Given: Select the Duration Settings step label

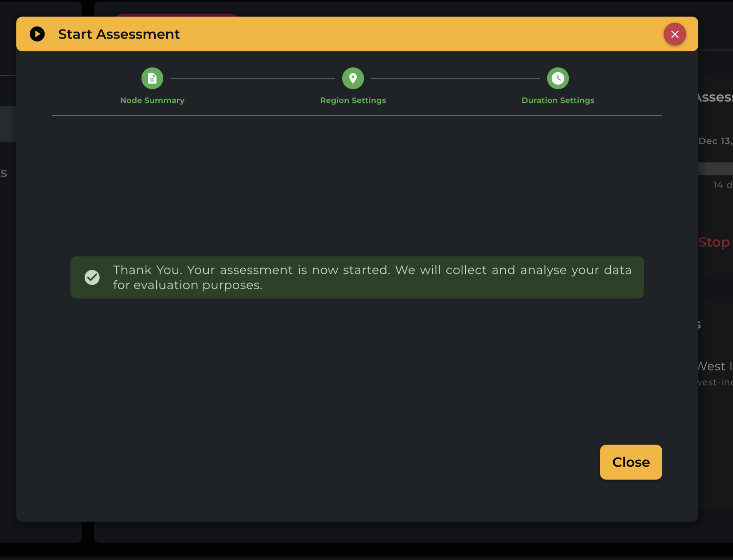Looking at the screenshot, I should [x=557, y=100].
